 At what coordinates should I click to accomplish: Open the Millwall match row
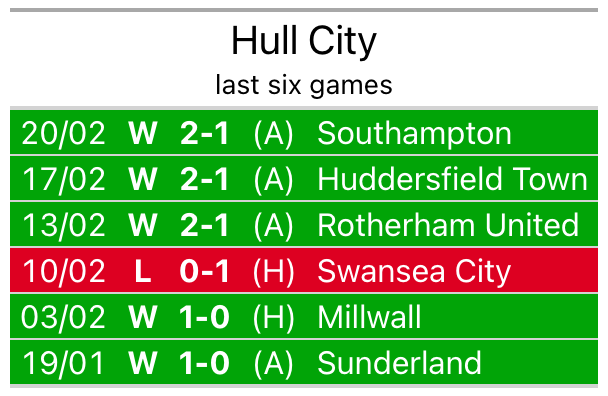[304, 316]
